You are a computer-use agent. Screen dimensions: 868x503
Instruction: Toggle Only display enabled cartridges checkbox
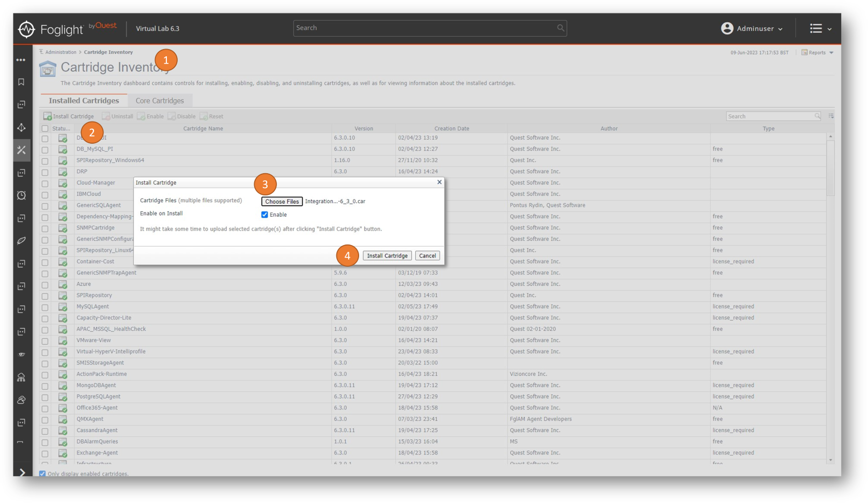click(x=43, y=474)
